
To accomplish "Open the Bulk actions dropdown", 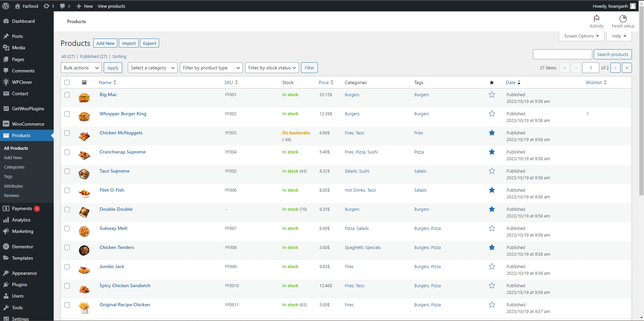I will pos(81,68).
